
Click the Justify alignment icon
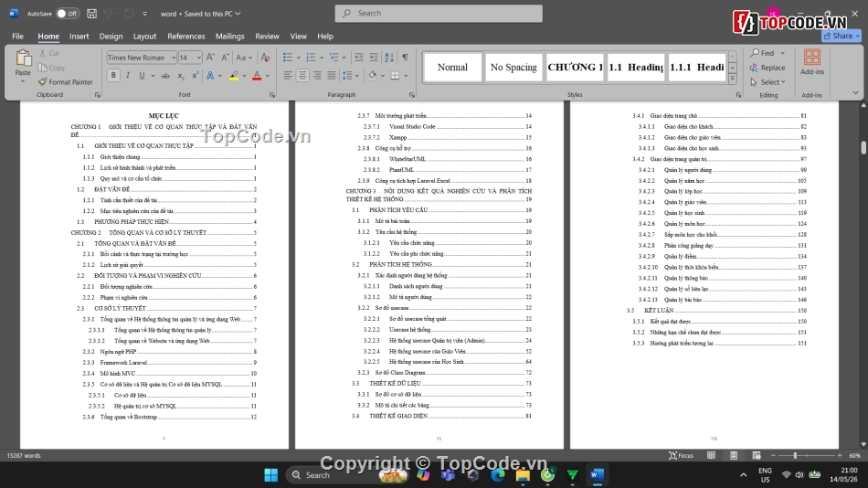click(x=332, y=75)
